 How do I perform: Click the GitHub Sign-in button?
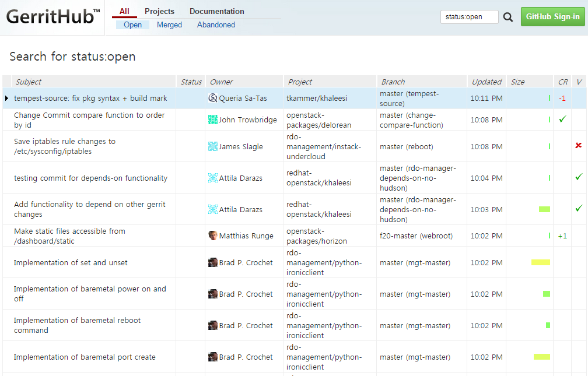click(x=552, y=16)
